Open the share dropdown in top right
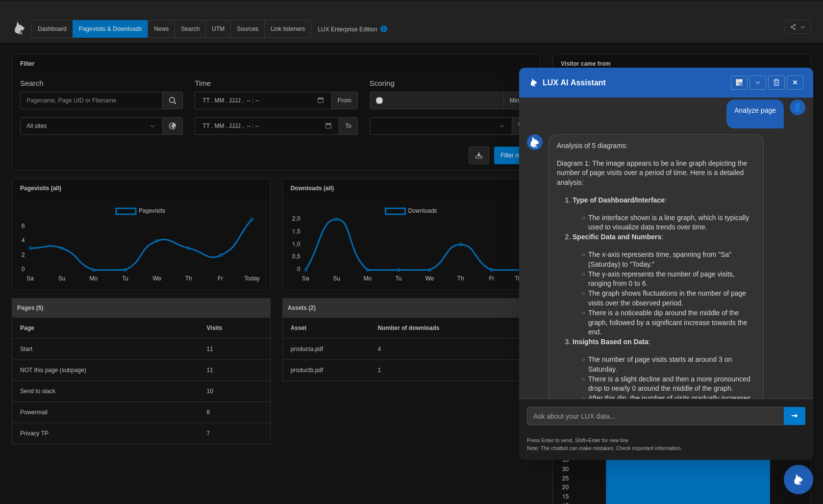Screen dimensions: 823x504 798,27
